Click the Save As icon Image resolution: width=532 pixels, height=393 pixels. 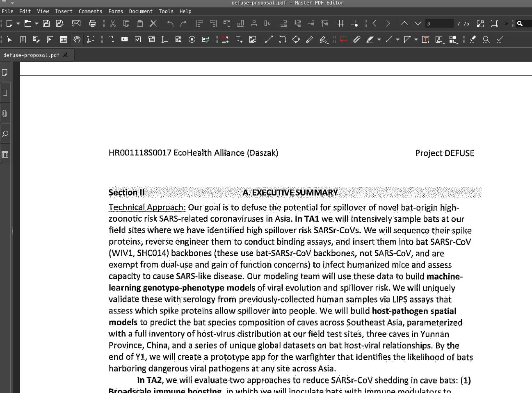[60, 23]
